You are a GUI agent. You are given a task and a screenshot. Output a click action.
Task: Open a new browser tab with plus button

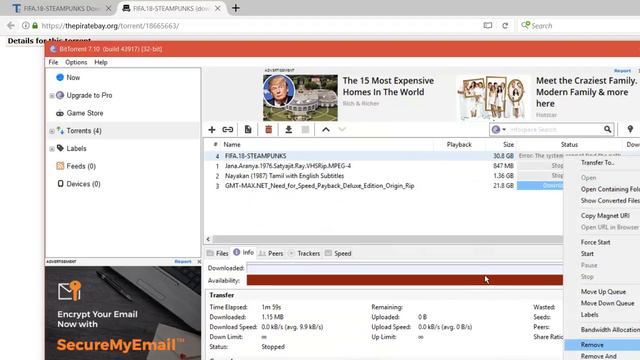coord(236,8)
